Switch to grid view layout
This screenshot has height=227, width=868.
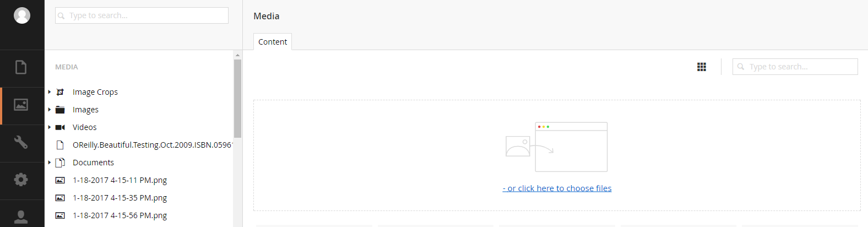[702, 67]
